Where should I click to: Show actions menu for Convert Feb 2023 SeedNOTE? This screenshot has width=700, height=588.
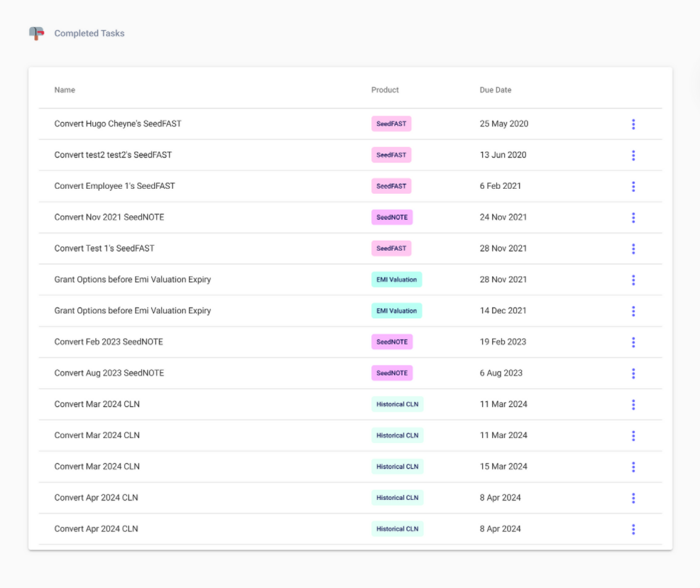633,342
